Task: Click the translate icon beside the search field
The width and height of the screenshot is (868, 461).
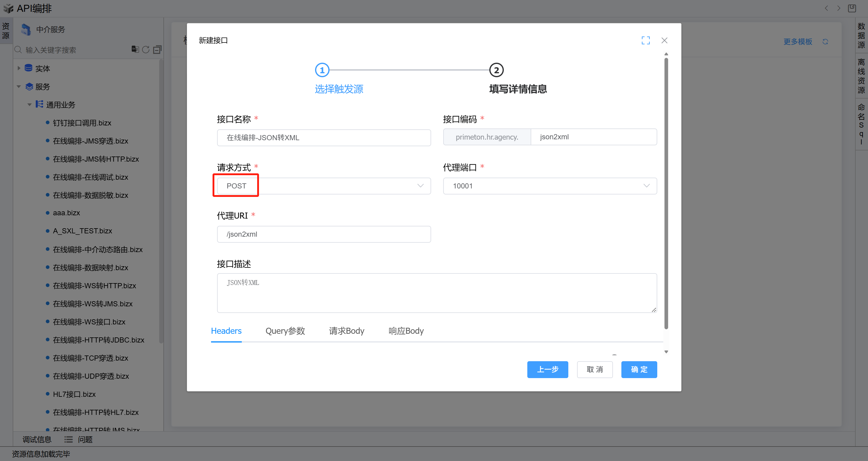Action: (135, 49)
